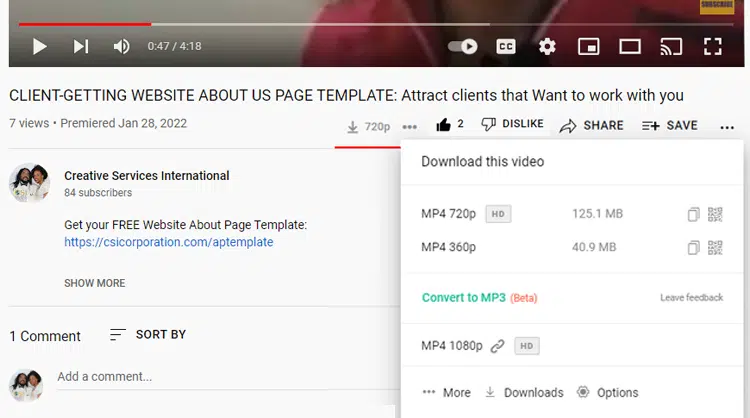This screenshot has height=418, width=750.
Task: Expand description with SHOW MORE
Action: pyautogui.click(x=95, y=283)
